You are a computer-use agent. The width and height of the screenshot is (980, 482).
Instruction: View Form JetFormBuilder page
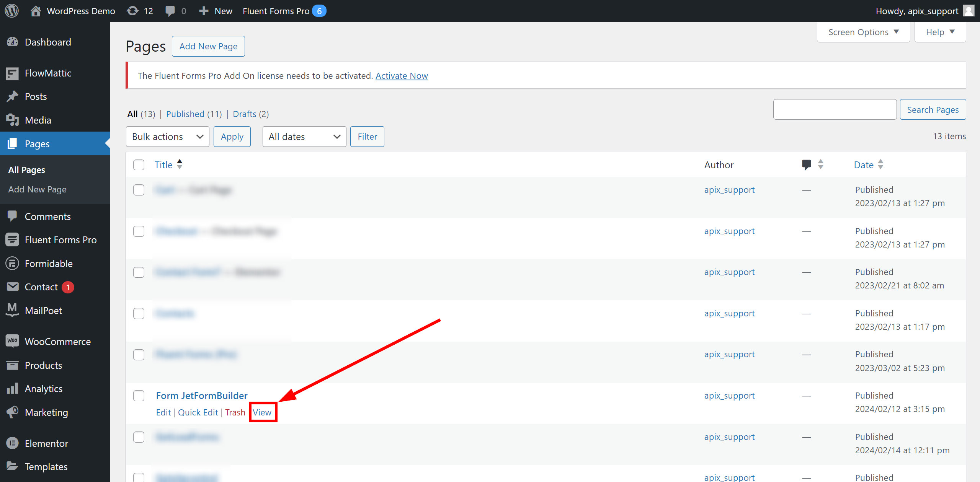[x=261, y=412]
